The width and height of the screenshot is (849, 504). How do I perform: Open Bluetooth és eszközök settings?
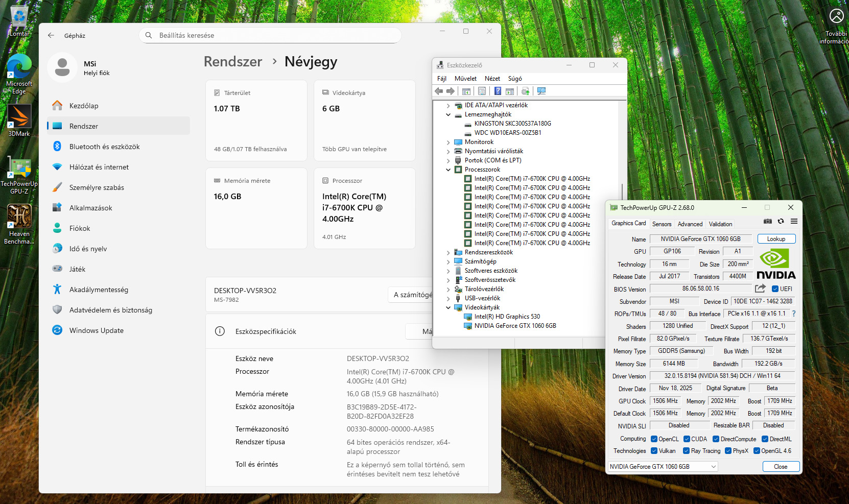coord(119,147)
